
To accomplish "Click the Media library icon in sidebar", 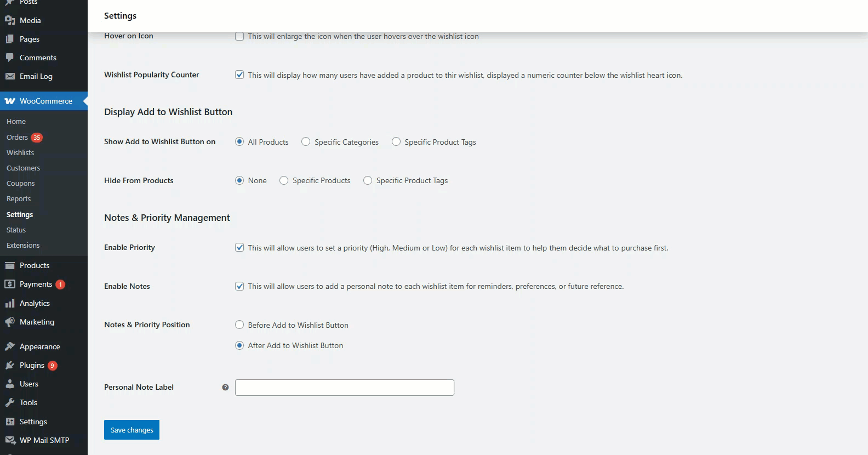I will [10, 20].
